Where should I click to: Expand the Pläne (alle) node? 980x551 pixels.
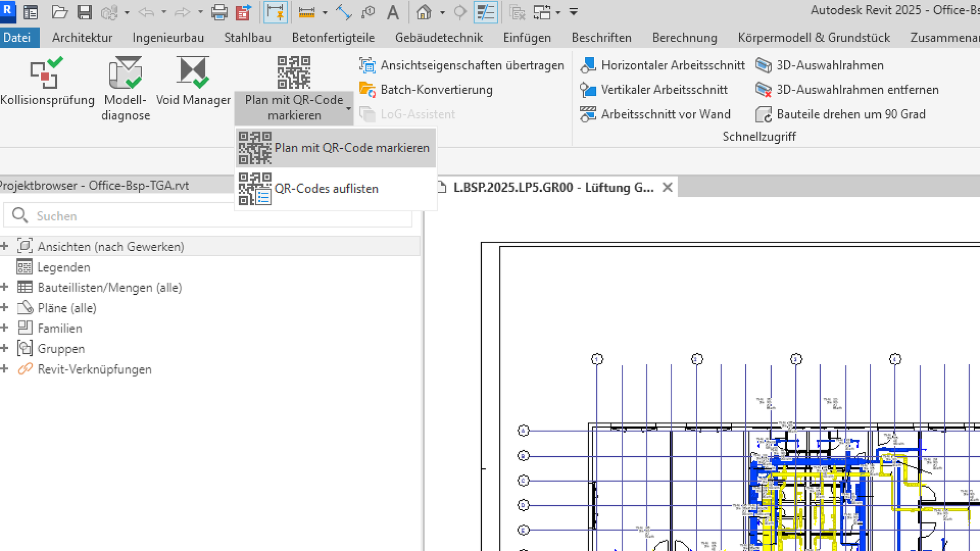pyautogui.click(x=5, y=307)
